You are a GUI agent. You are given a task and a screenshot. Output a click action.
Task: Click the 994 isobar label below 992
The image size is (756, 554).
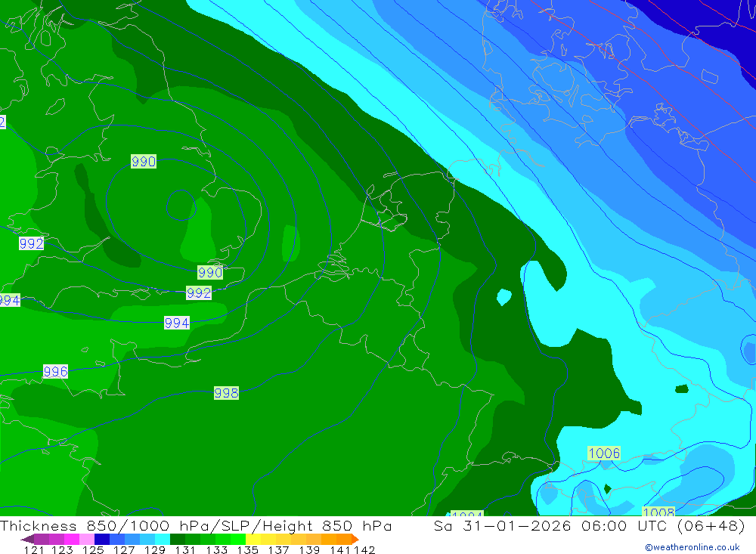[177, 323]
